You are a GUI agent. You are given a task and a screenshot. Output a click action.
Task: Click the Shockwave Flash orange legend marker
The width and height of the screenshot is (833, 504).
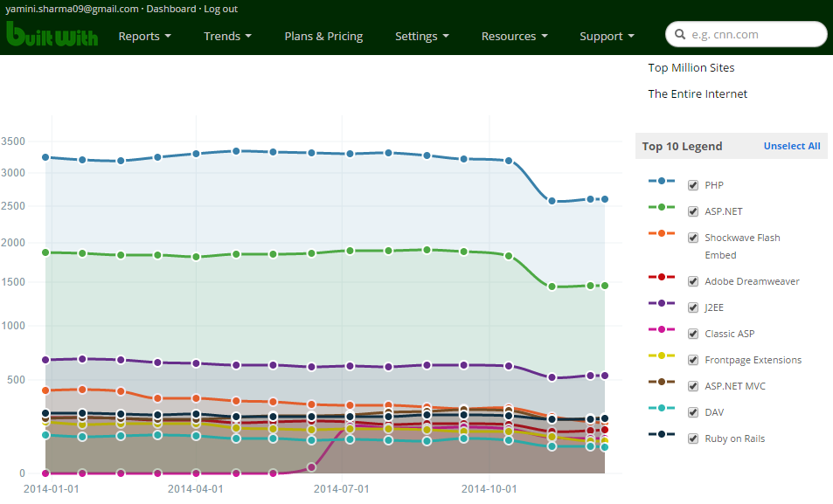pos(662,233)
